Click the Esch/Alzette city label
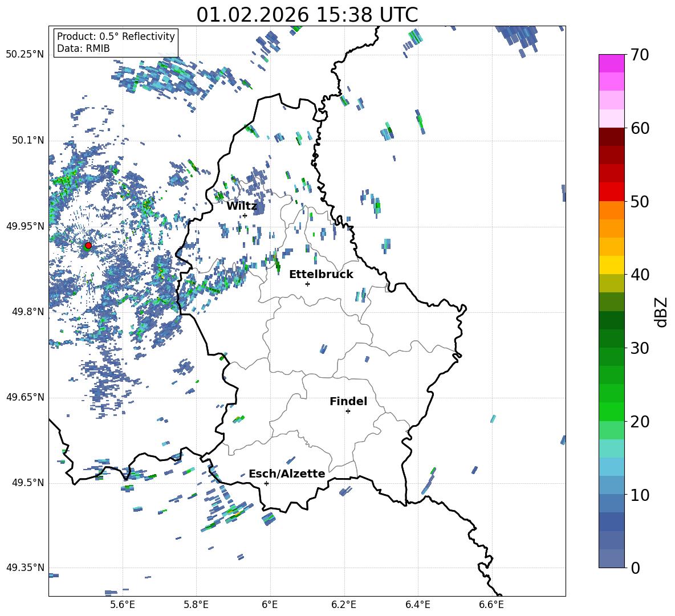The height and width of the screenshot is (616, 675). [287, 474]
